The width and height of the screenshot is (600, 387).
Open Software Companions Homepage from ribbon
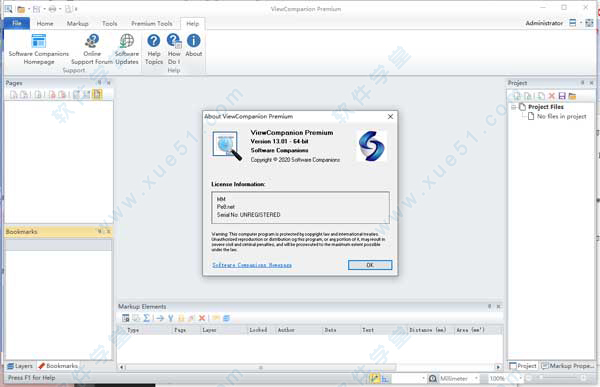point(39,50)
